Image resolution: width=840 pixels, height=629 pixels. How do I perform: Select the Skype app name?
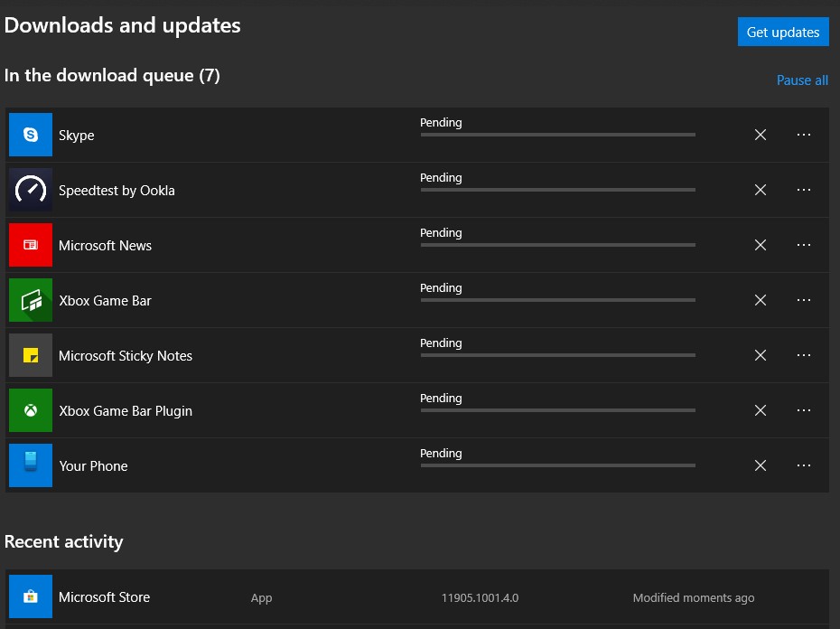[77, 136]
